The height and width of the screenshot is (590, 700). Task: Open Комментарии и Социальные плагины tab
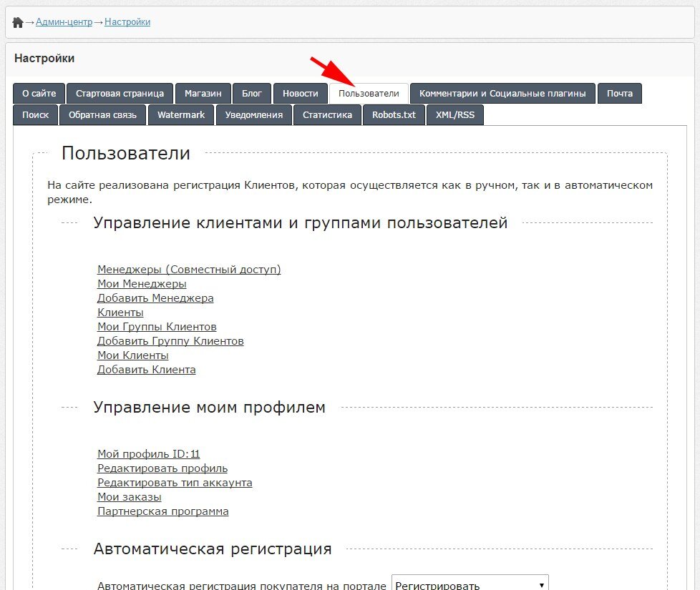click(x=502, y=94)
